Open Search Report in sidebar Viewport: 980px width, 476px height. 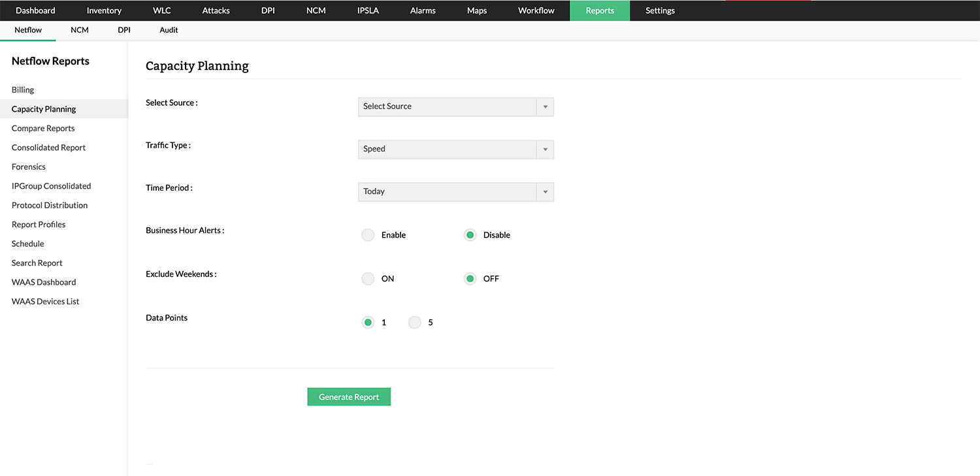click(x=37, y=263)
